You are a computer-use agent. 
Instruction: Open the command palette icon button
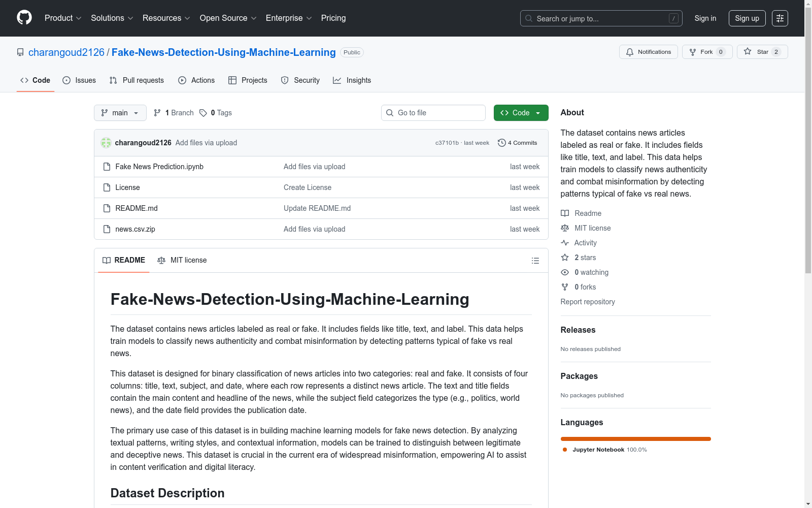(780, 18)
